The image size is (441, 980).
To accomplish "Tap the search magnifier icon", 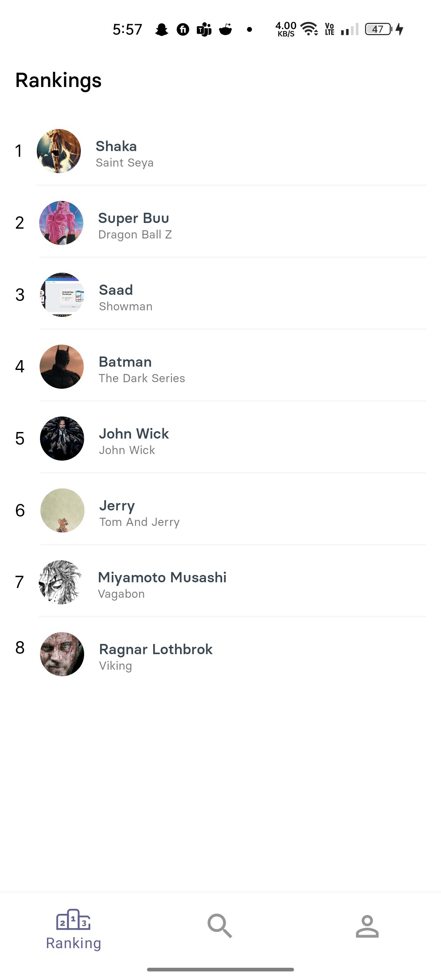I will (x=220, y=926).
